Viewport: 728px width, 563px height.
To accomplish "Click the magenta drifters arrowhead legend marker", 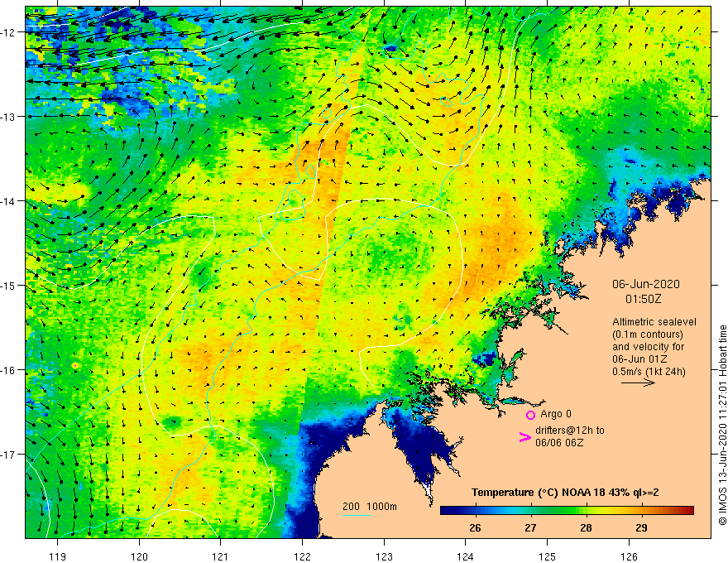I will pos(524,437).
